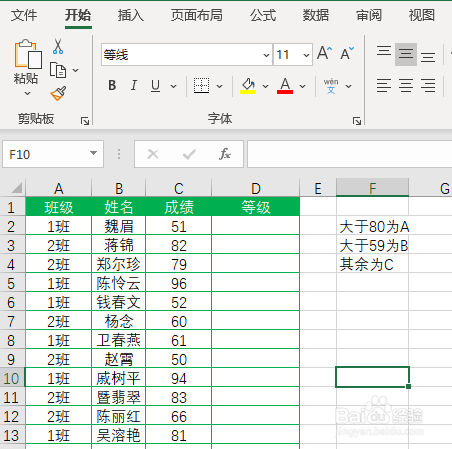Screen dimensions: 452x449
Task: Click the cancel X in formula bar
Action: pyautogui.click(x=153, y=154)
